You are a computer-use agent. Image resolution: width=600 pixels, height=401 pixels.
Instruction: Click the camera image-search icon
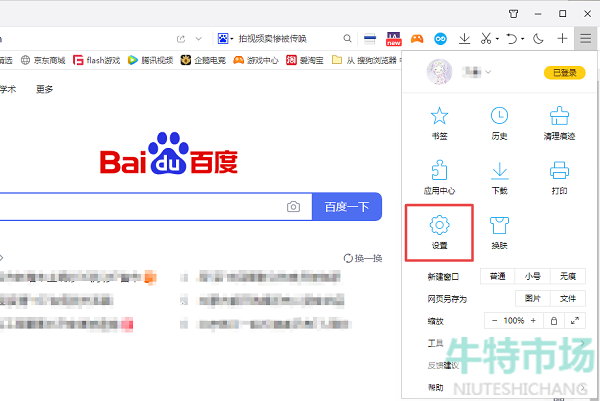click(293, 207)
